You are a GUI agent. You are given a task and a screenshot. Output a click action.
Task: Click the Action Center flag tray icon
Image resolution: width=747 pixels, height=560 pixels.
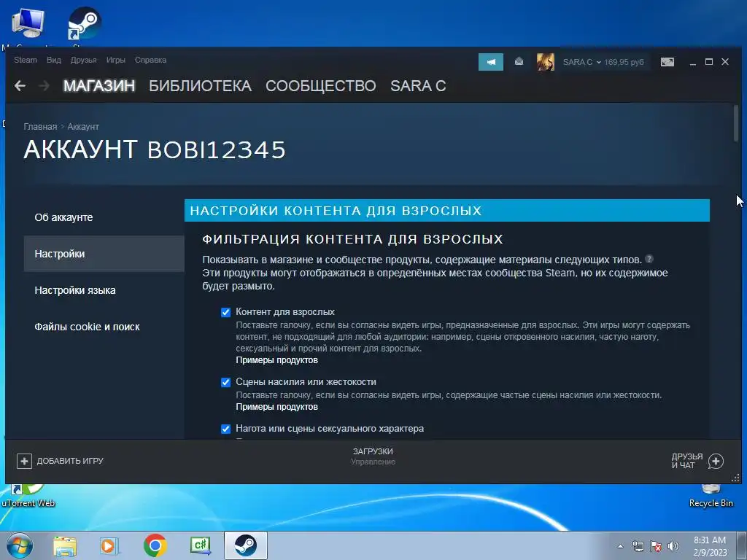(x=656, y=546)
